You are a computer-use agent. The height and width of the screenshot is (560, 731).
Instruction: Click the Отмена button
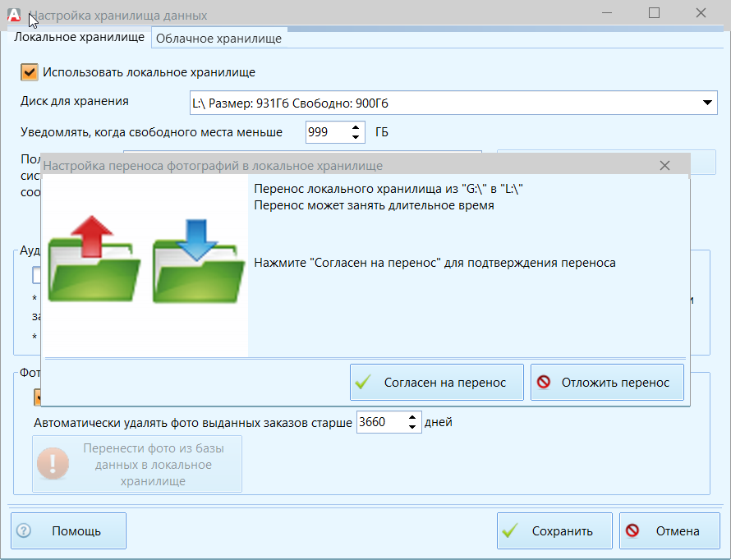point(669,530)
